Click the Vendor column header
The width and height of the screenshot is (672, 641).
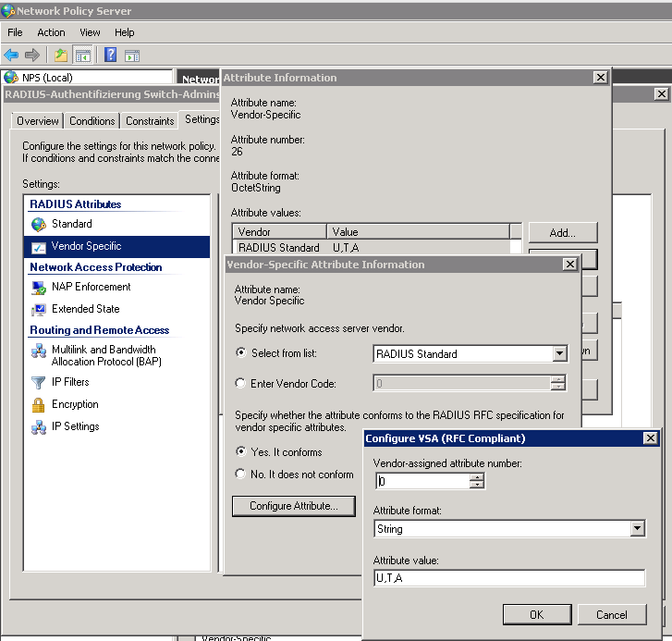click(x=279, y=231)
